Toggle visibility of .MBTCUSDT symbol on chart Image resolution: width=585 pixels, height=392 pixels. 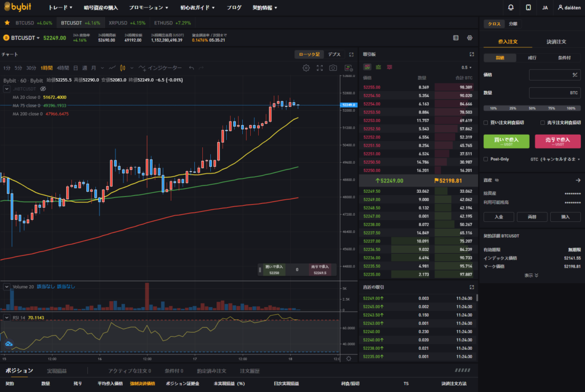pyautogui.click(x=43, y=88)
